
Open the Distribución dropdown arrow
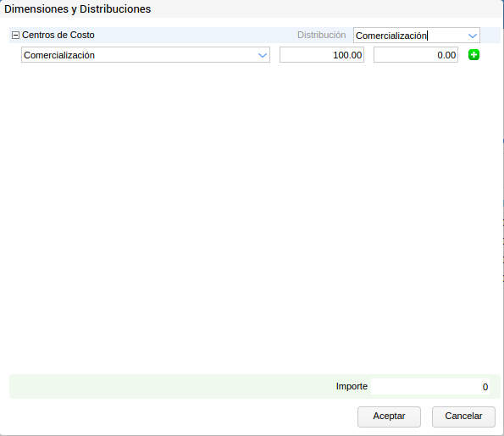pos(472,36)
